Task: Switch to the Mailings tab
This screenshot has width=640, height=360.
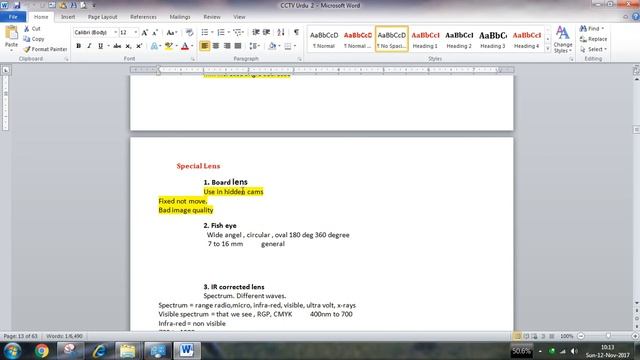Action: click(180, 17)
